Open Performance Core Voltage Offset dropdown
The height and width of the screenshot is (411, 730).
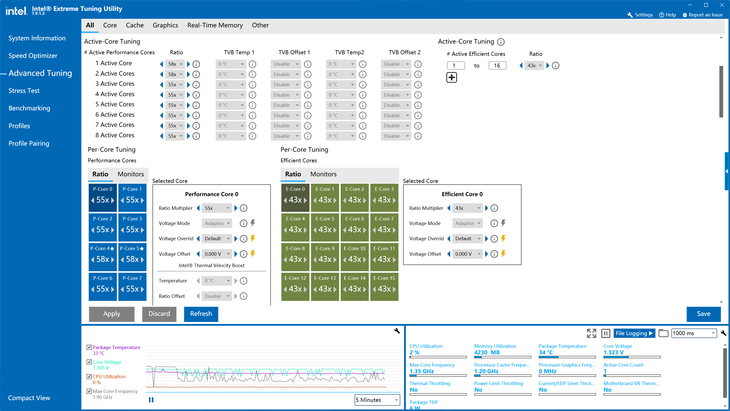coord(217,254)
